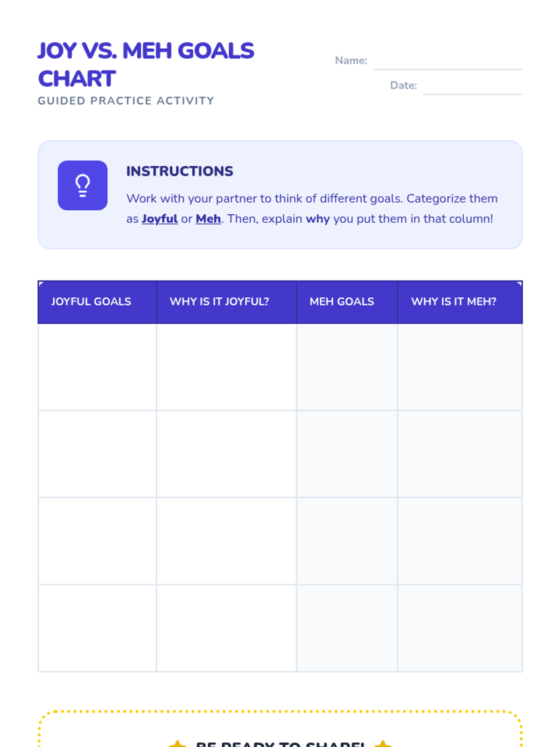
Task: Click the Date input line
Action: [472, 87]
